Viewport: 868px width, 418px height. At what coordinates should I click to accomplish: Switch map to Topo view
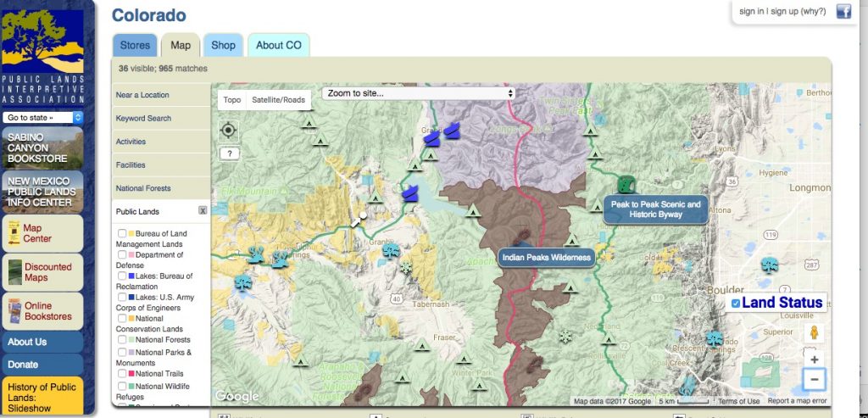coord(232,100)
